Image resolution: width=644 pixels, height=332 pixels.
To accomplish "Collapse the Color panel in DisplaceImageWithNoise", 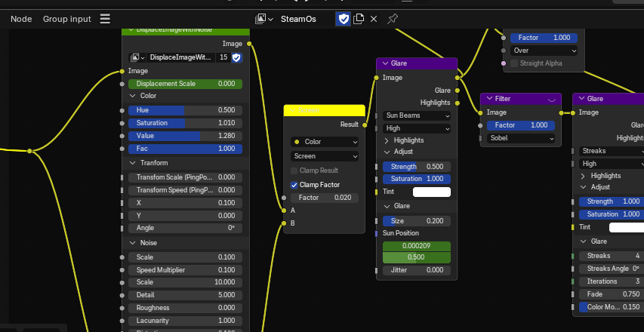I will (132, 96).
